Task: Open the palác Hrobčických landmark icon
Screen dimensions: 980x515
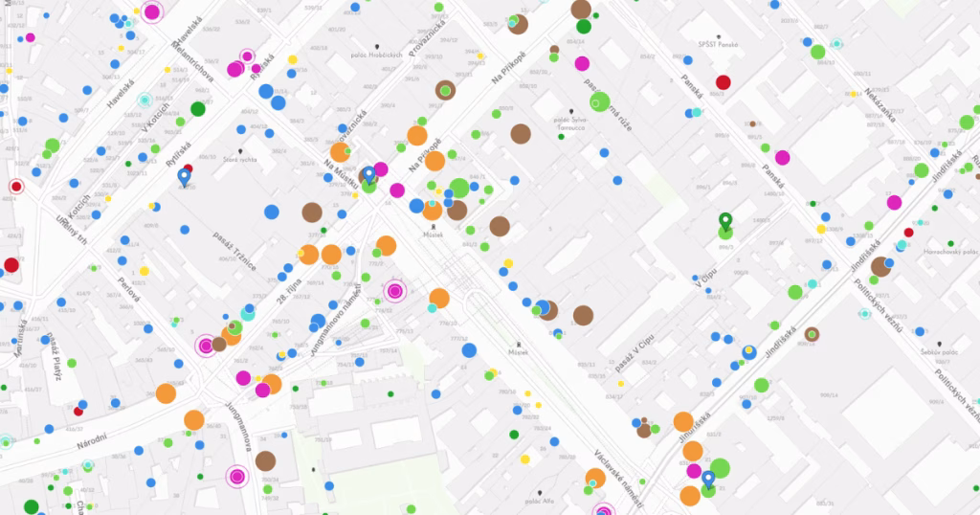Action: tap(378, 48)
